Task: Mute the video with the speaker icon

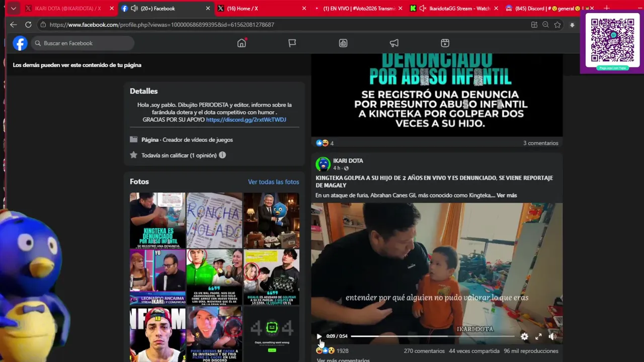Action: tap(552, 336)
